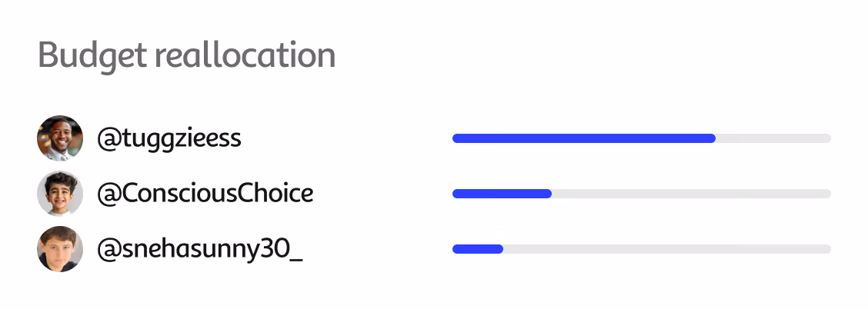Open the @ConsciousChoice profile avatar
868x309 pixels.
60,194
